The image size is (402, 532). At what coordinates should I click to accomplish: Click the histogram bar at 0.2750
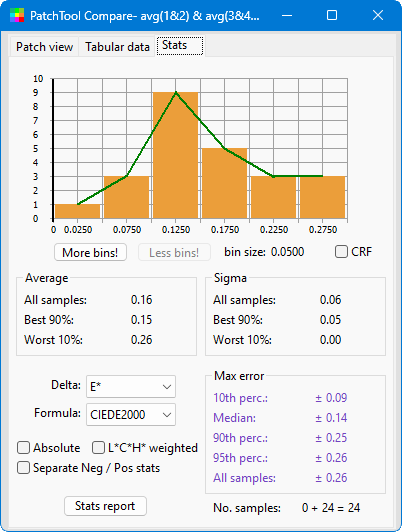pyautogui.click(x=323, y=197)
